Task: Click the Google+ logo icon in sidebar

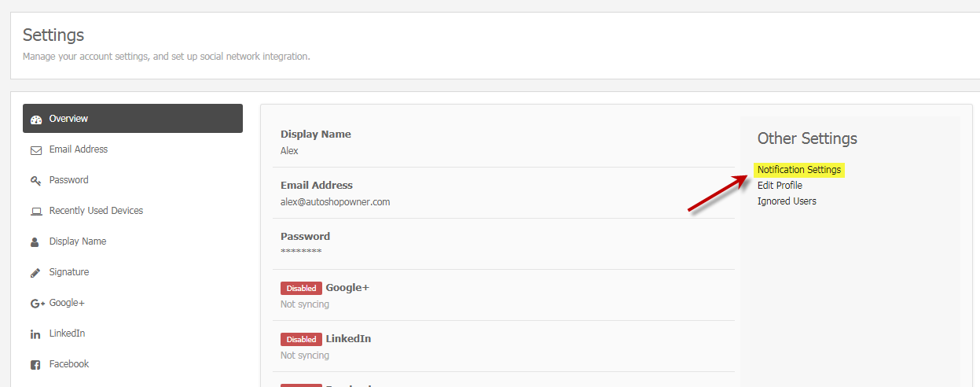Action: 37,304
